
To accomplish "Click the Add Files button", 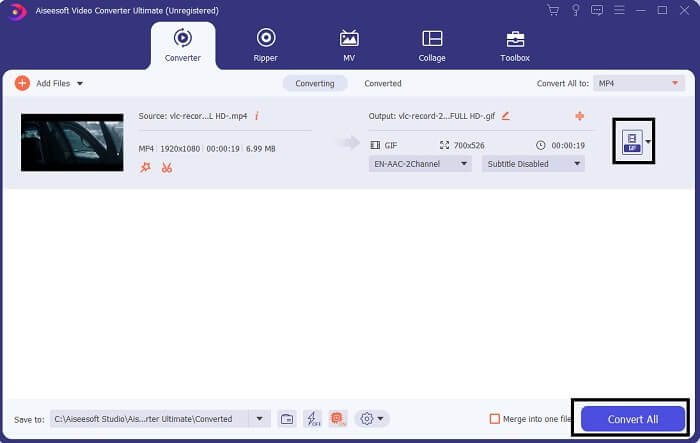I will 50,83.
